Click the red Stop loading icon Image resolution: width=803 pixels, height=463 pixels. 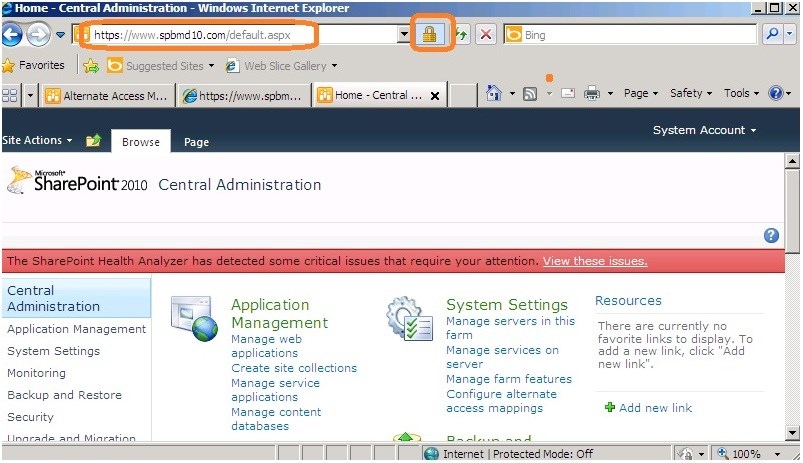(x=485, y=35)
